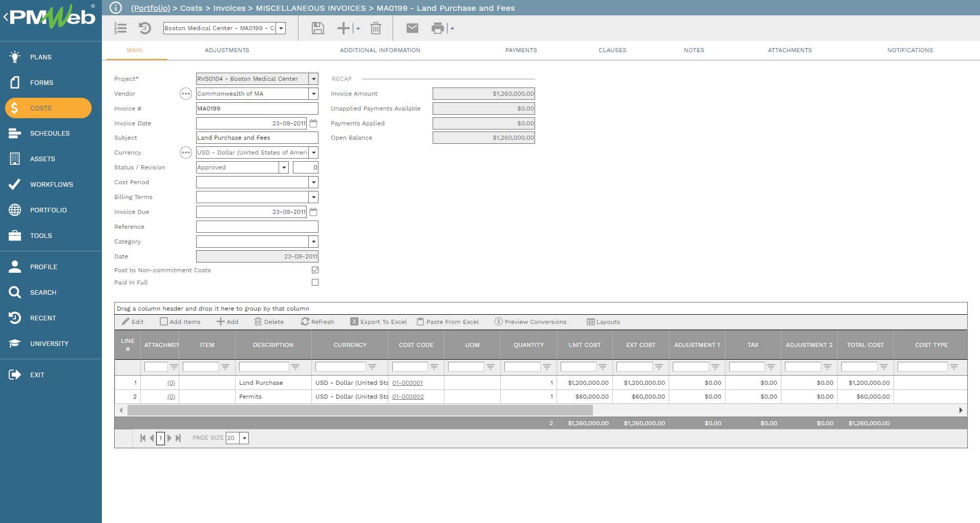
Task: Click the filter icon under Description column
Action: point(295,367)
